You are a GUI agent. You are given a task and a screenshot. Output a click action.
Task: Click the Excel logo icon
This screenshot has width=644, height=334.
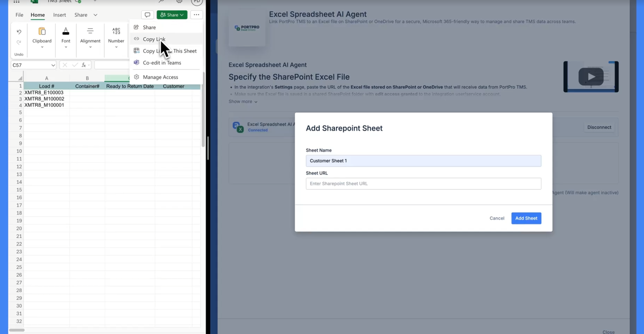[x=34, y=1]
